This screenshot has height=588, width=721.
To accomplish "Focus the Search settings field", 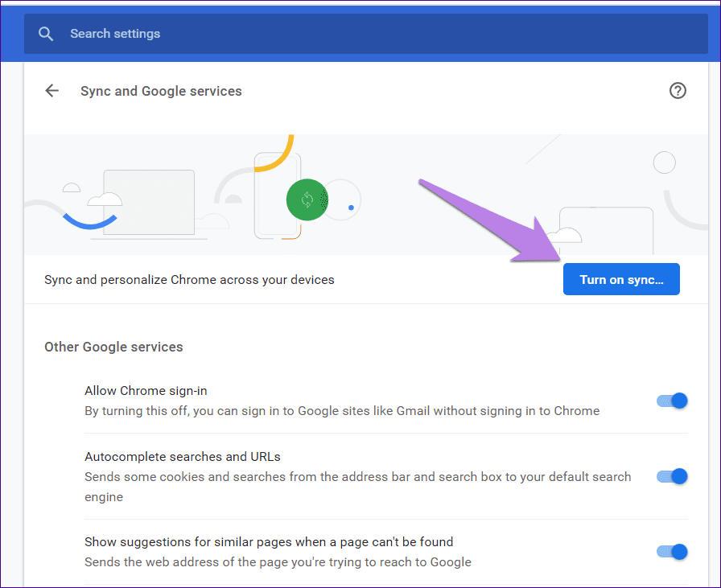I will [365, 34].
